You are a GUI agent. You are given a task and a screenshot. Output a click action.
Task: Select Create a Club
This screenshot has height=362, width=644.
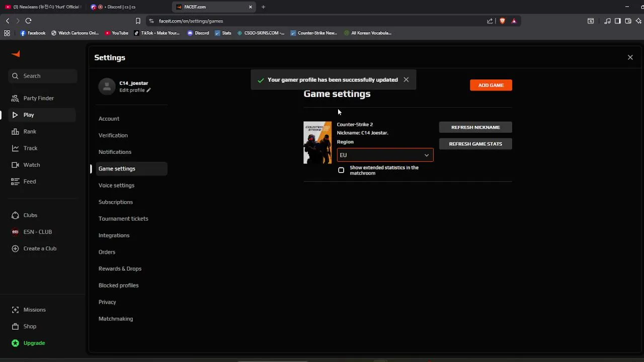pyautogui.click(x=40, y=248)
